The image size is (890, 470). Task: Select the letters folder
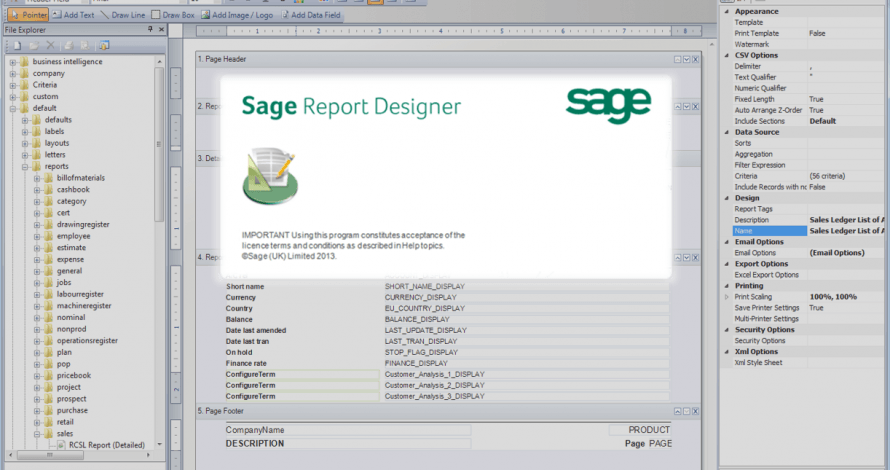55,154
